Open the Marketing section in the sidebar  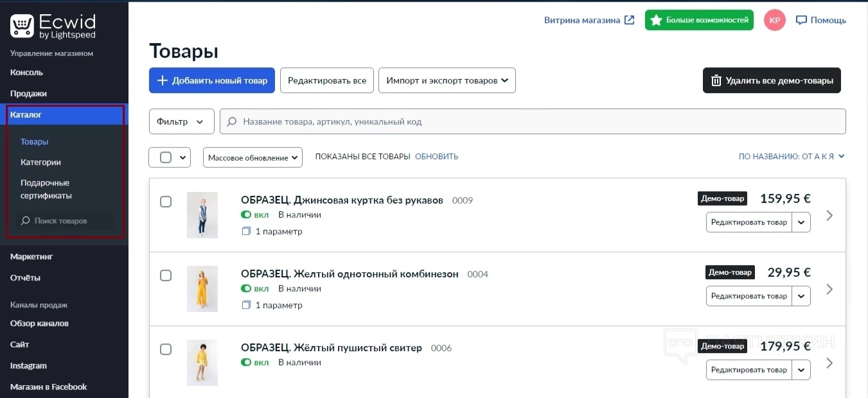pos(31,257)
